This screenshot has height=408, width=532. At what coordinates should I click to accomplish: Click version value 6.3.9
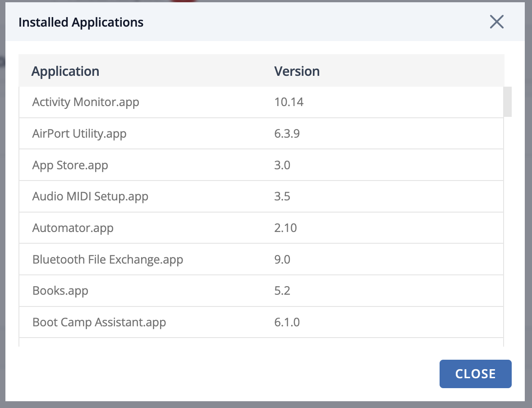[287, 134]
